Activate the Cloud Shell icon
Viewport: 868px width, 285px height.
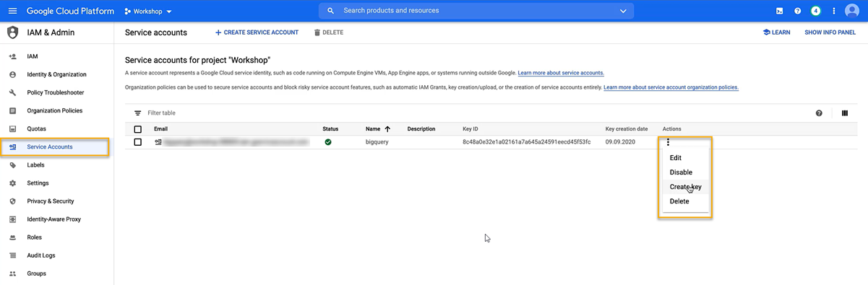point(779,12)
